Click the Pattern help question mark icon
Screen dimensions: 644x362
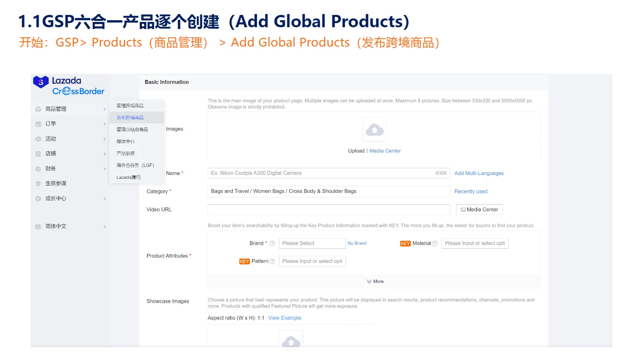tap(272, 261)
